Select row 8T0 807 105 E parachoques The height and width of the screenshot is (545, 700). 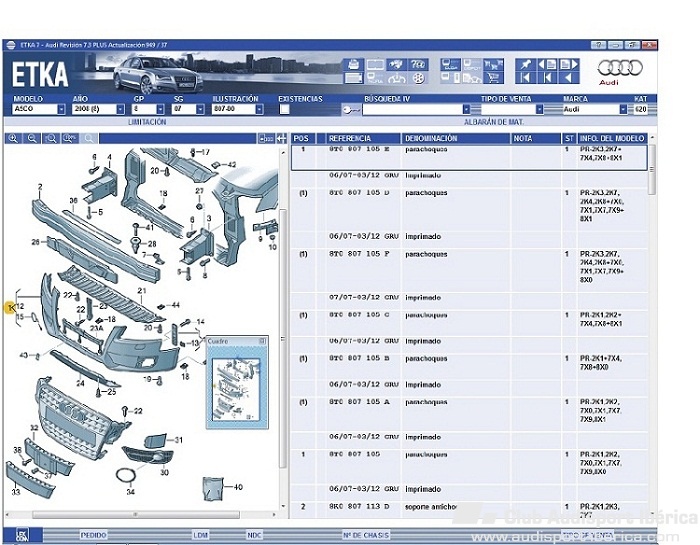tap(469, 157)
